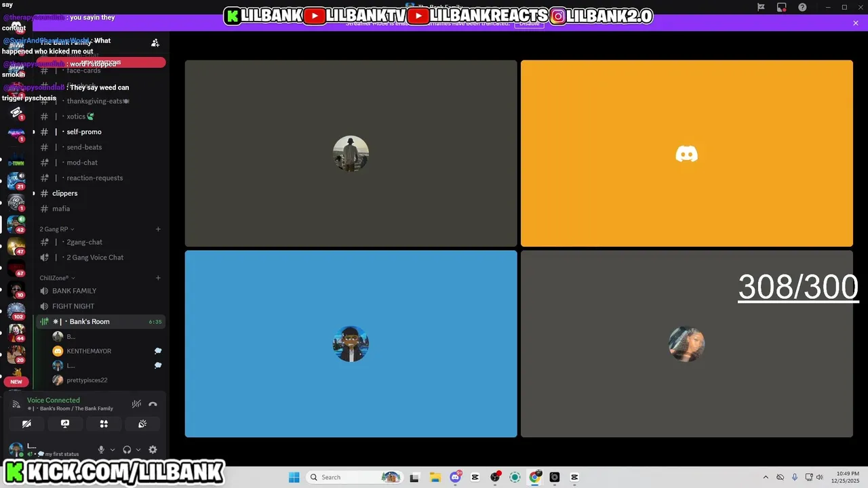
Task: Dismiss streamer mode banner with X
Action: click(x=856, y=23)
